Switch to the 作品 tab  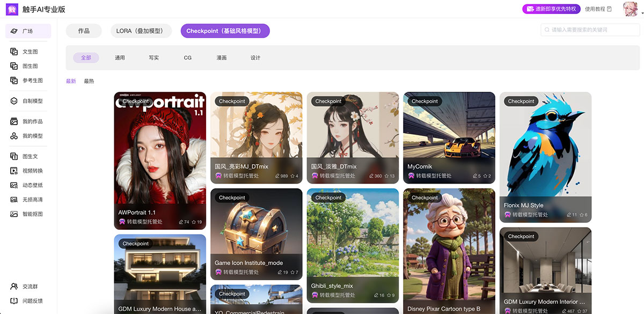tap(84, 31)
